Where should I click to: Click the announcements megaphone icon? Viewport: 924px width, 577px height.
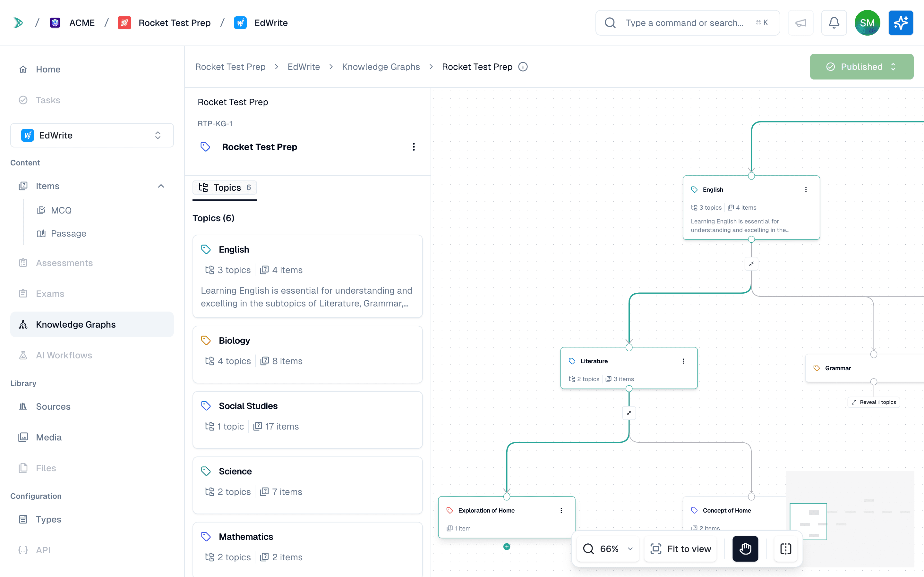[x=801, y=23]
